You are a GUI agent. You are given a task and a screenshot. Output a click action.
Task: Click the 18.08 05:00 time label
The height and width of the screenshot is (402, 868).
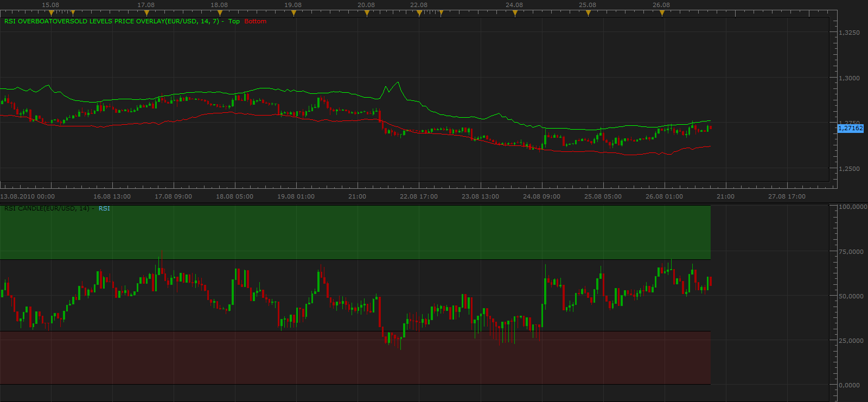click(x=234, y=196)
